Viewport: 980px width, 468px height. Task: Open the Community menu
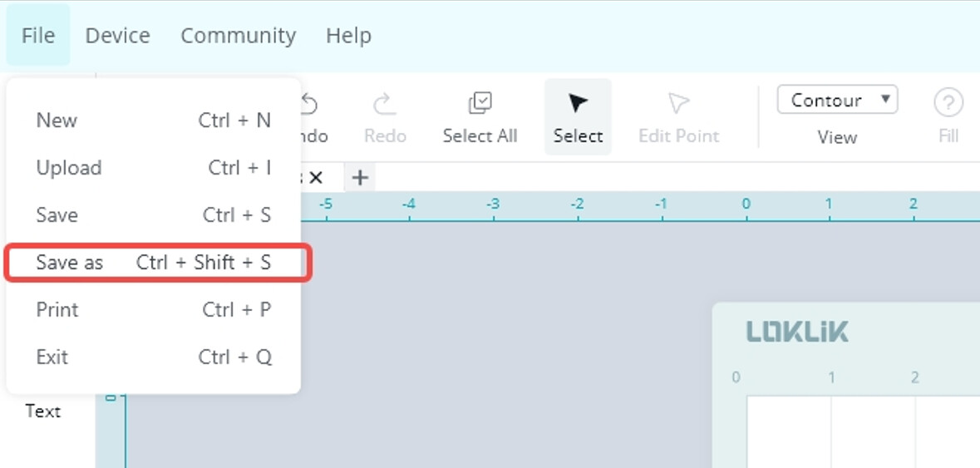(x=239, y=36)
